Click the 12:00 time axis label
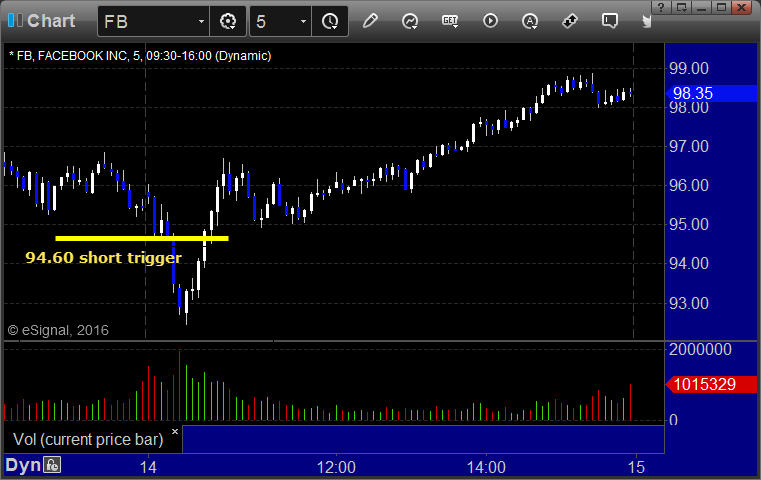Viewport: 761px width, 480px height. pyautogui.click(x=336, y=467)
